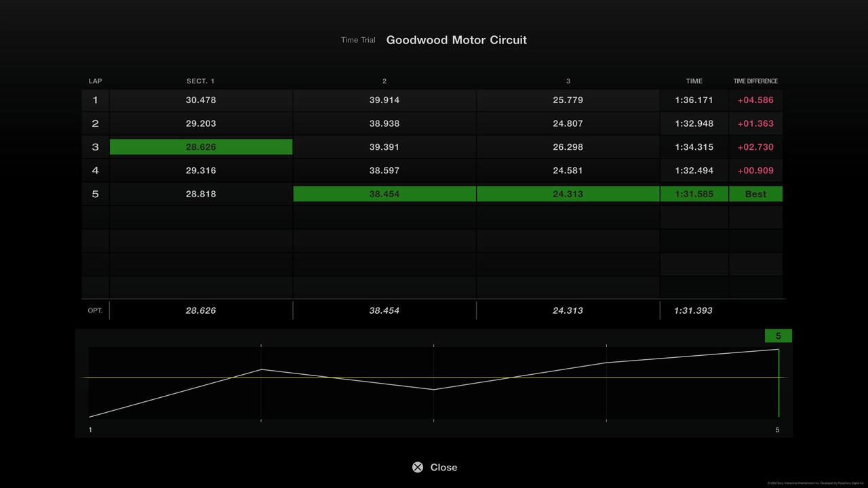Click lap 1 total time 1:36.171
Viewport: 868px width, 488px height.
[694, 100]
